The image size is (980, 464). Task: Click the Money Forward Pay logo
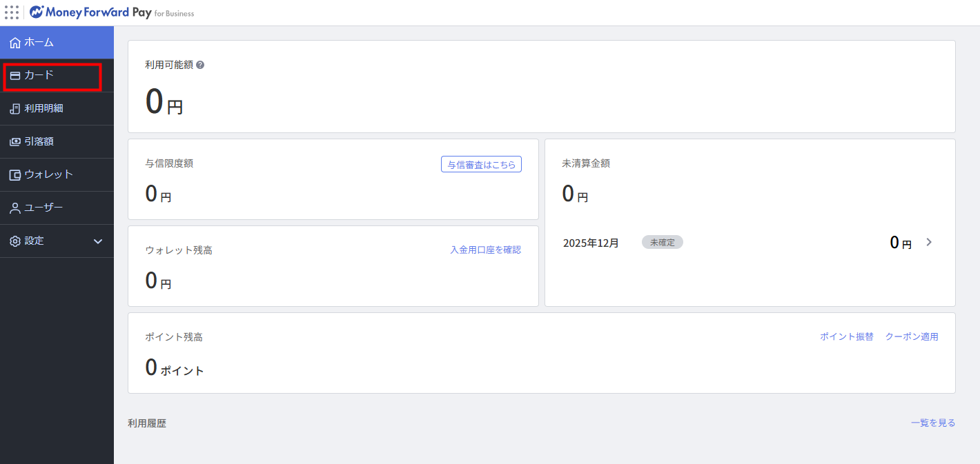112,12
